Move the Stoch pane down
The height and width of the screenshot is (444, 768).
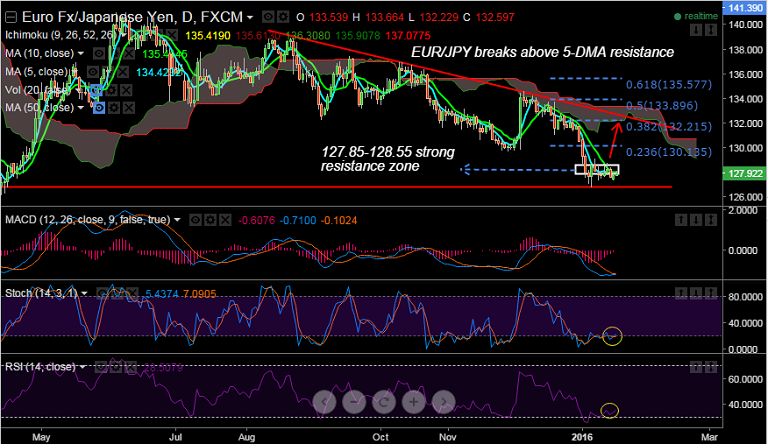pyautogui.click(x=696, y=294)
